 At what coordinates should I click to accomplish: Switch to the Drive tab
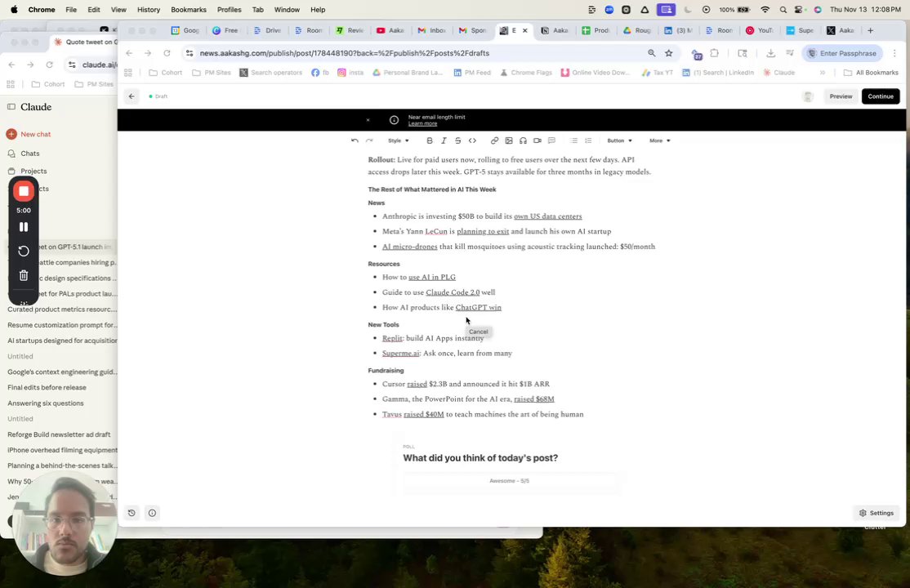(x=268, y=31)
